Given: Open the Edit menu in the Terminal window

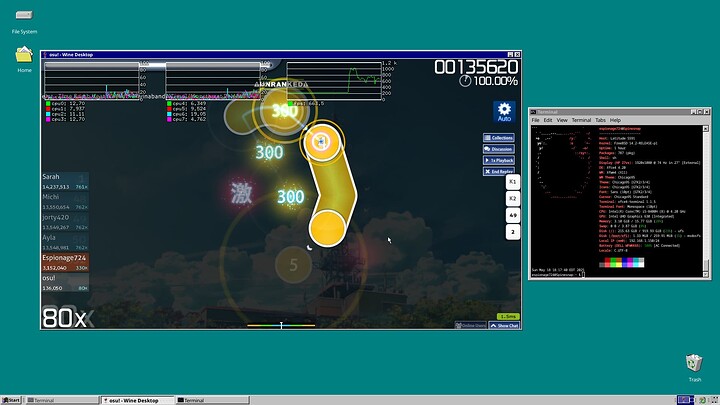Looking at the screenshot, I should pyautogui.click(x=548, y=120).
